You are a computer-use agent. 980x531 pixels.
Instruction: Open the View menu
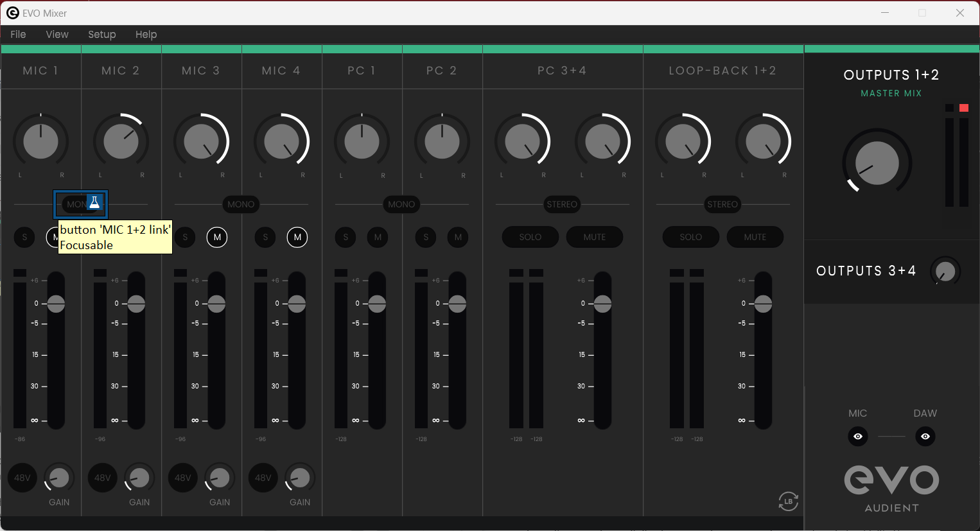pos(57,35)
